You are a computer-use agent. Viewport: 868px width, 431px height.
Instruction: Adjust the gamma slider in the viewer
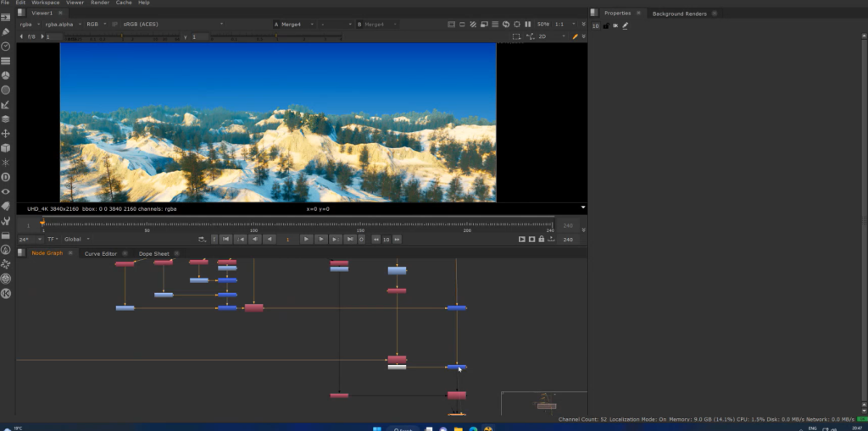click(275, 37)
